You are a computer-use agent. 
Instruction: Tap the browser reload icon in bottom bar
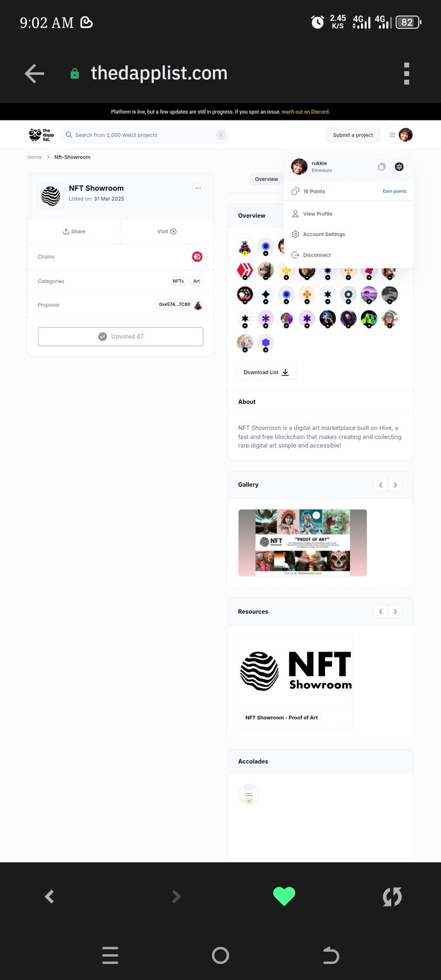pos(392,897)
